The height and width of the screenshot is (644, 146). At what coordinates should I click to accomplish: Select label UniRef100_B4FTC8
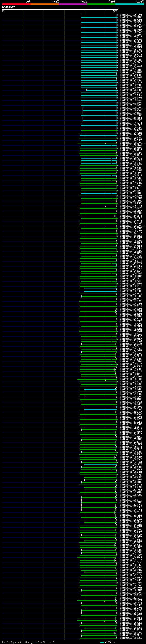point(131,63)
